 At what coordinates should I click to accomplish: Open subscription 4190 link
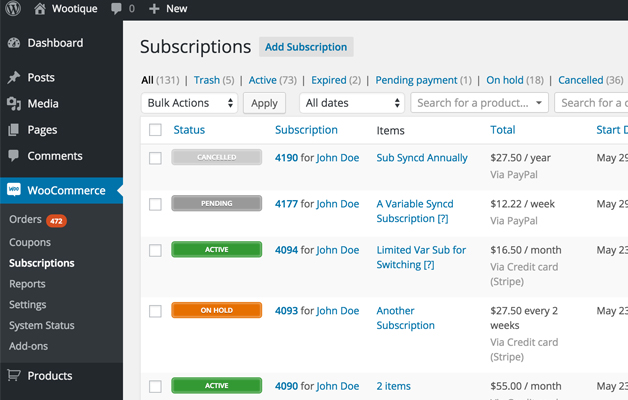click(x=286, y=158)
